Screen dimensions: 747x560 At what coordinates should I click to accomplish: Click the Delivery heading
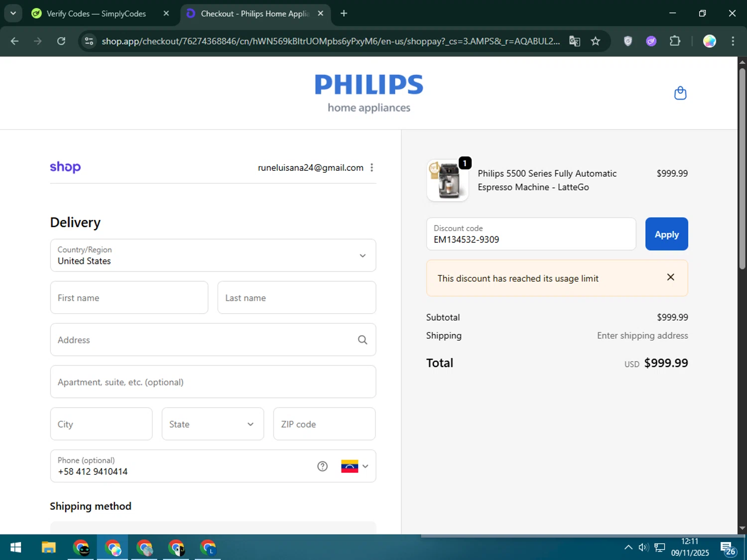click(75, 223)
